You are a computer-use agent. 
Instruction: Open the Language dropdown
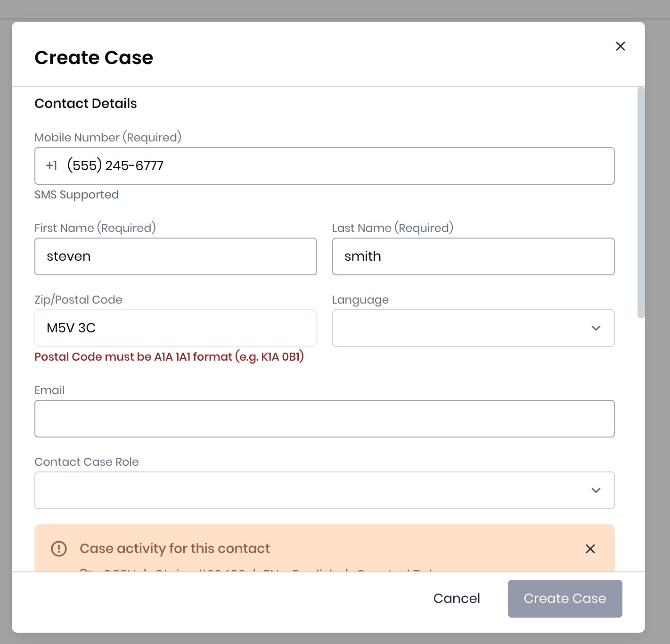473,328
